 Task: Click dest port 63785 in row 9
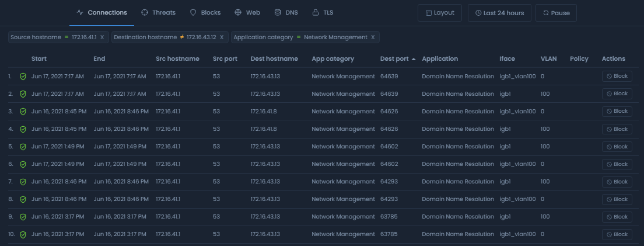click(x=389, y=217)
